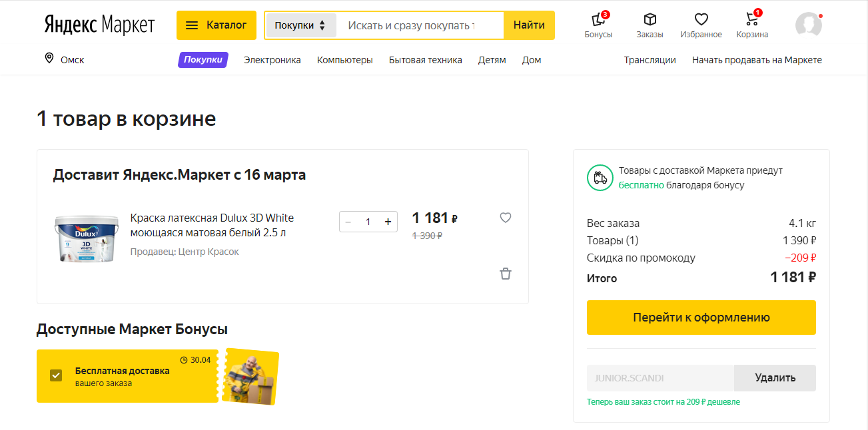Screen dimensions: 868x430
Task: Open the Каталог button
Action: click(x=217, y=25)
